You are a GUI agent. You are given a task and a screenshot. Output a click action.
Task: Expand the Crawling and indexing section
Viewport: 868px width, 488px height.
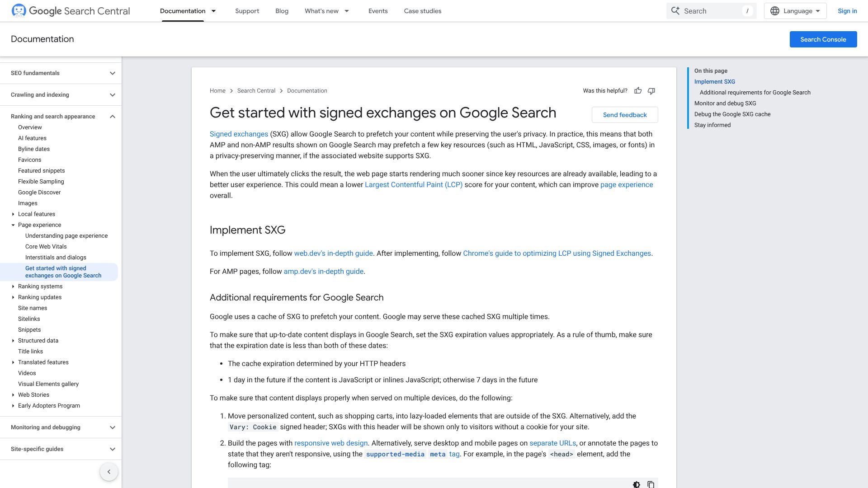[x=113, y=95]
